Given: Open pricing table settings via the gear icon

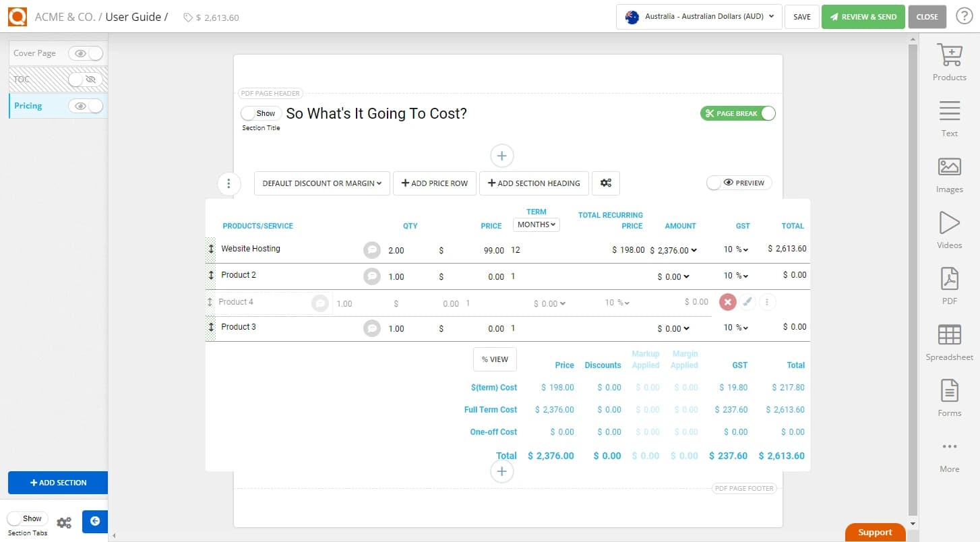Looking at the screenshot, I should (605, 183).
